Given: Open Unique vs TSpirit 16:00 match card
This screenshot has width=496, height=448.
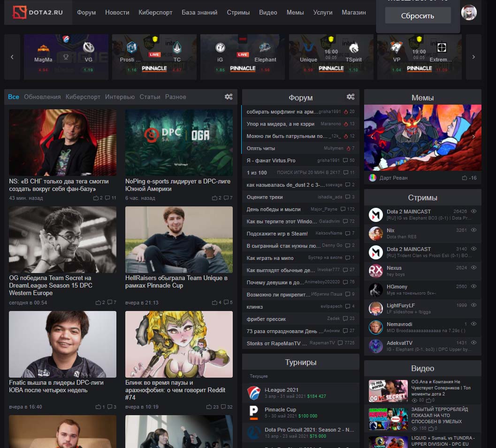Looking at the screenshot, I should [331, 57].
